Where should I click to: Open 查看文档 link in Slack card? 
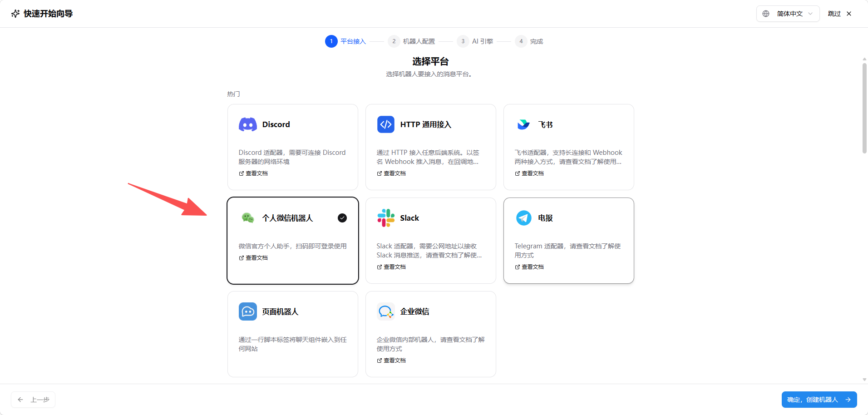click(x=391, y=267)
